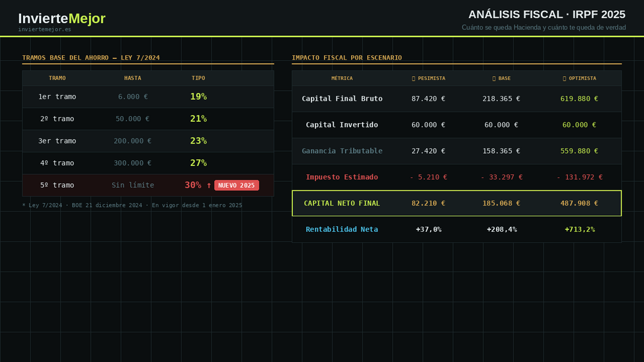644x362 pixels.
Task: Select the CAPITAL NETO FINAL row label
Action: pyautogui.click(x=342, y=203)
